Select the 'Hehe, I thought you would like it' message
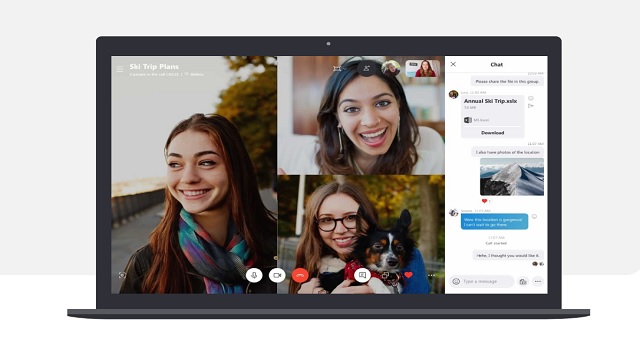Image resolution: width=640 pixels, height=360 pixels. (x=508, y=255)
